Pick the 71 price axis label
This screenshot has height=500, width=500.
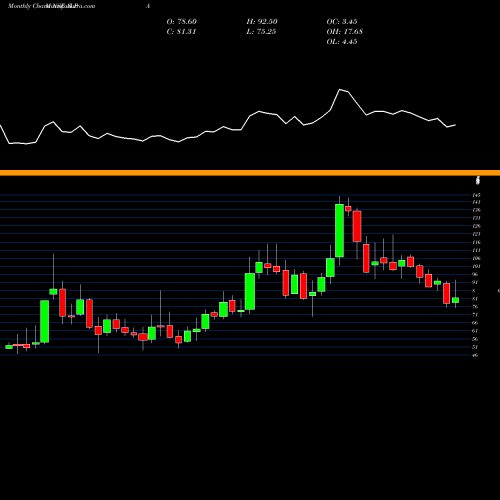476,315
